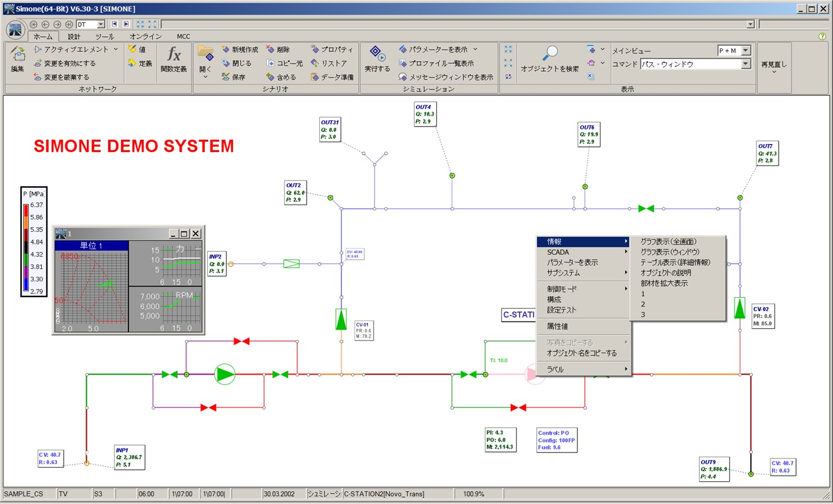Viewport: 833px width, 504px height.
Task: Open ラベル submenu
Action: pyautogui.click(x=583, y=369)
